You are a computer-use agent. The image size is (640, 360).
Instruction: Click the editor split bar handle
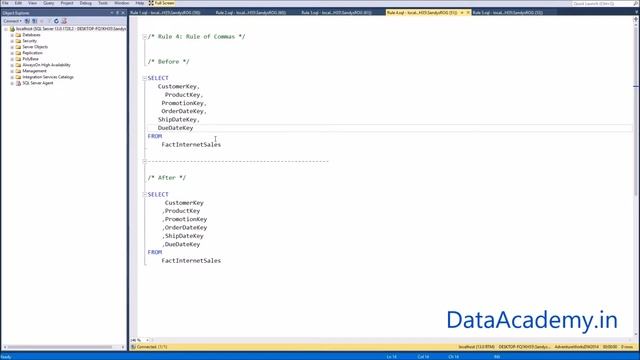click(x=636, y=19)
